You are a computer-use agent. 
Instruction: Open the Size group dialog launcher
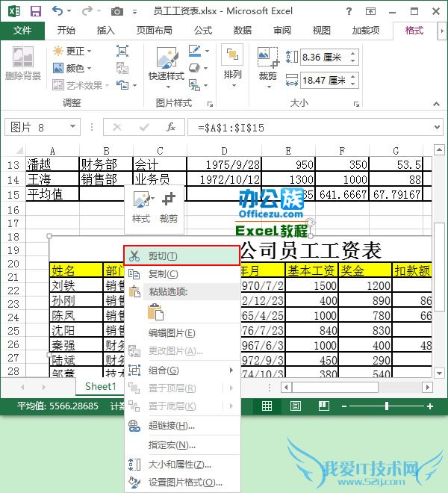[x=356, y=104]
